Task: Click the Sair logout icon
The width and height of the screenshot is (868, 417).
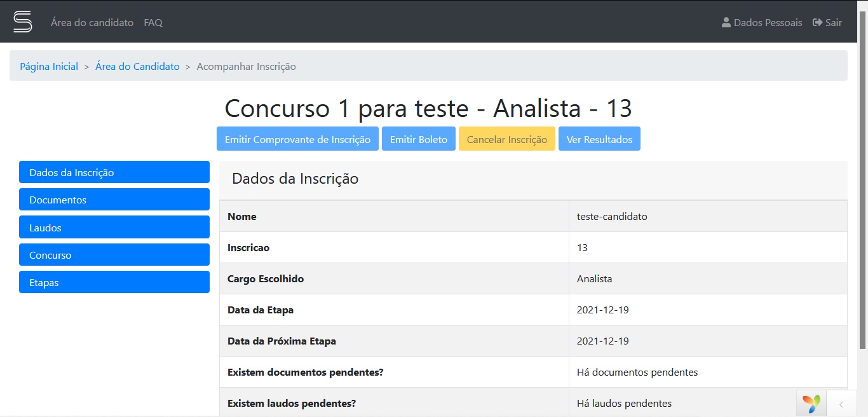Action: [x=817, y=23]
